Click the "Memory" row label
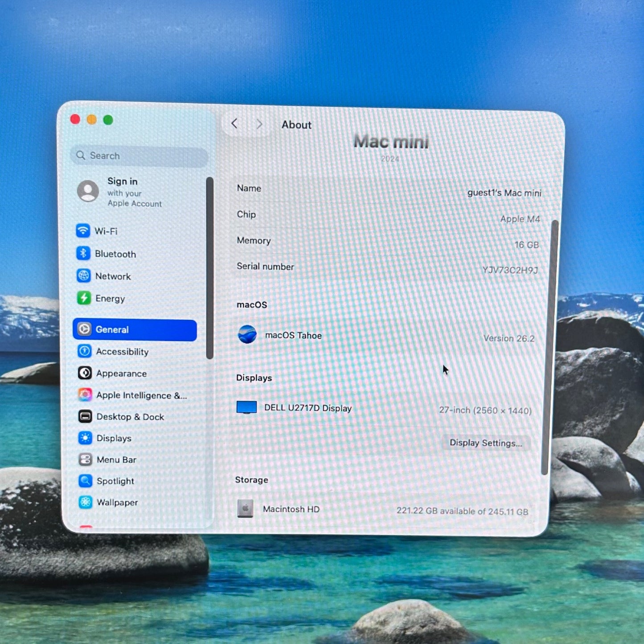This screenshot has height=644, width=644. pos(254,241)
